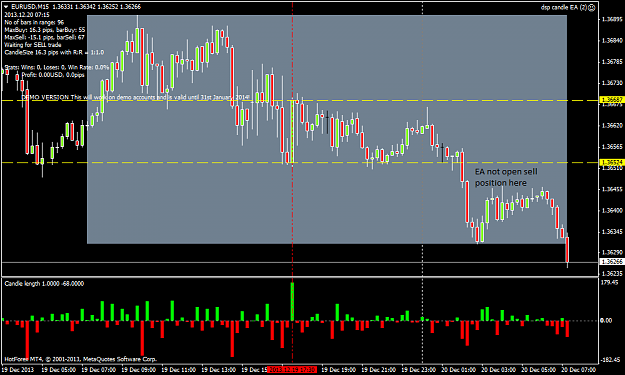Click the "19 Dec 13:00" time axis label
625x375 pixels.
[218, 370]
